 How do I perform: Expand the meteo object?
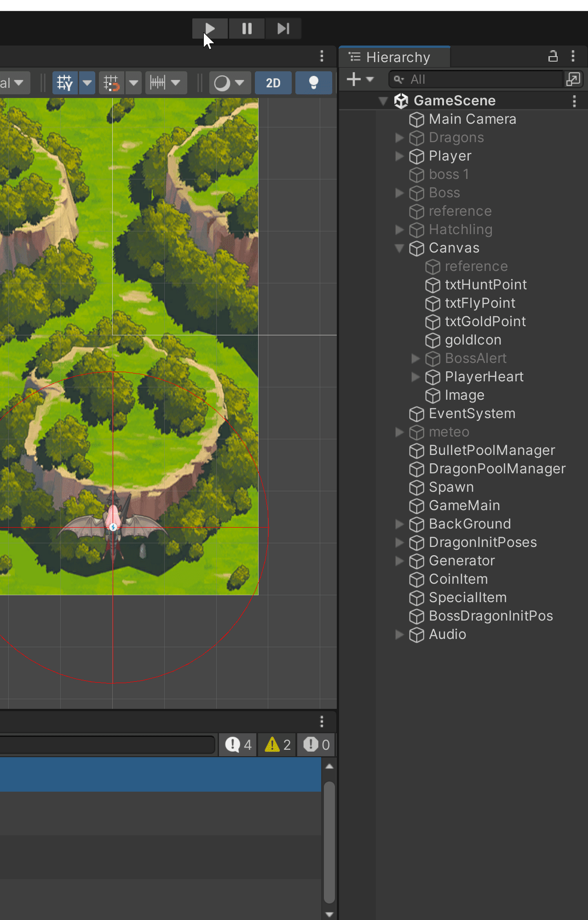(x=399, y=432)
